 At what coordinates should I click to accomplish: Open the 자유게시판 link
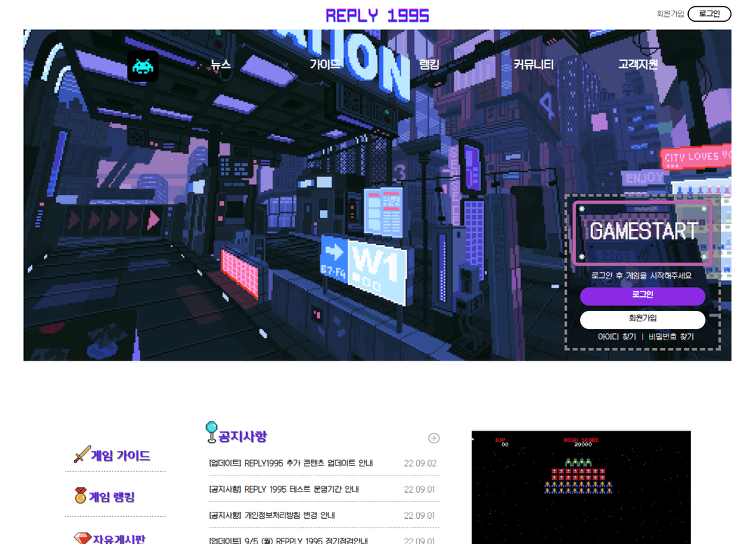118,538
